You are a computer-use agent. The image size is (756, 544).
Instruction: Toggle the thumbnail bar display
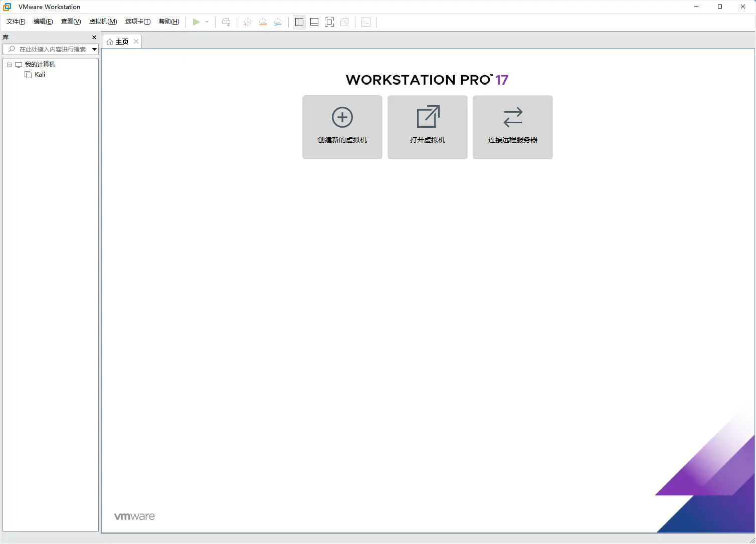314,22
